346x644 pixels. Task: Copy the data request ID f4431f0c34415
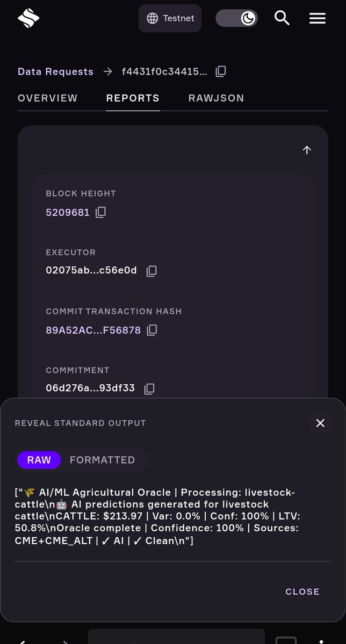[221, 71]
